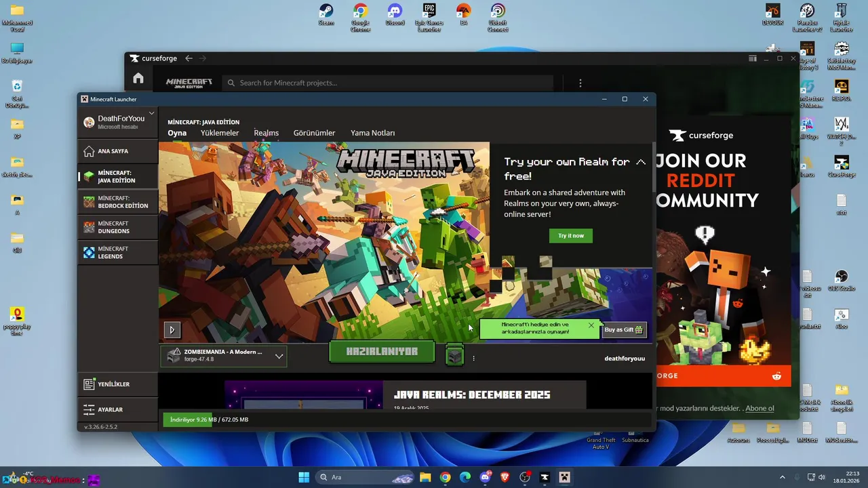This screenshot has width=868, height=488.
Task: Open the Subnautica desktop shortcut
Action: point(635,435)
